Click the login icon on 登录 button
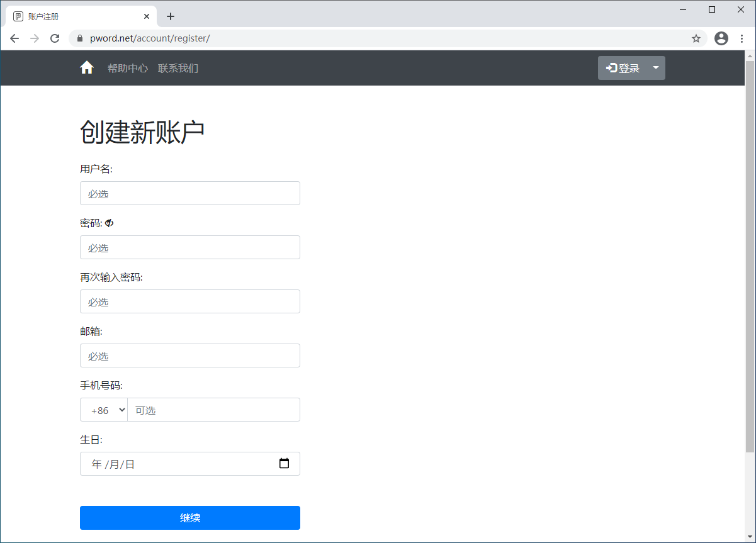The width and height of the screenshot is (756, 543). tap(612, 67)
